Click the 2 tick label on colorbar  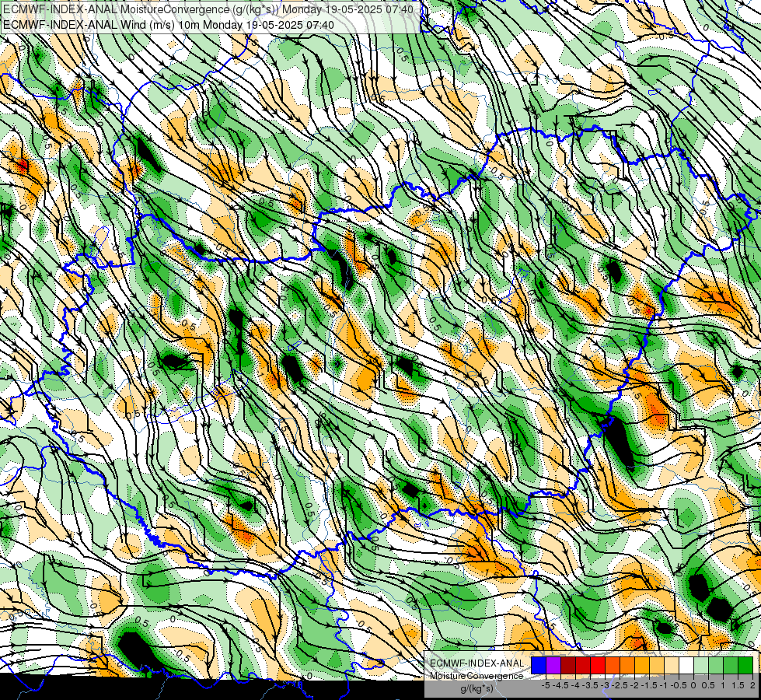pos(752,685)
